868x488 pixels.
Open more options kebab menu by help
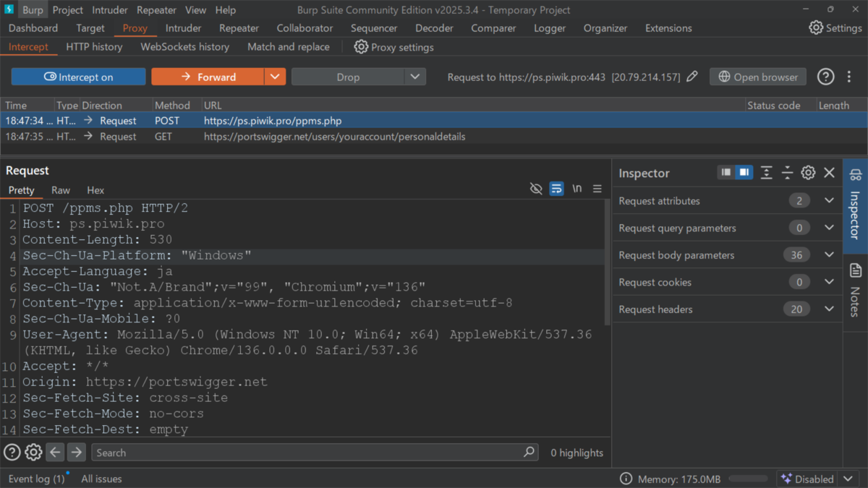[848, 77]
